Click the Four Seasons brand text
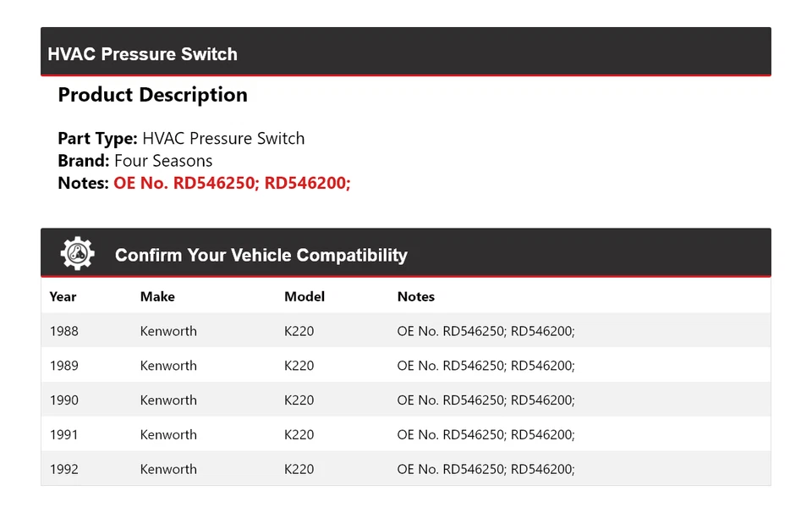Viewport: 812px width, 513px height. tap(163, 161)
